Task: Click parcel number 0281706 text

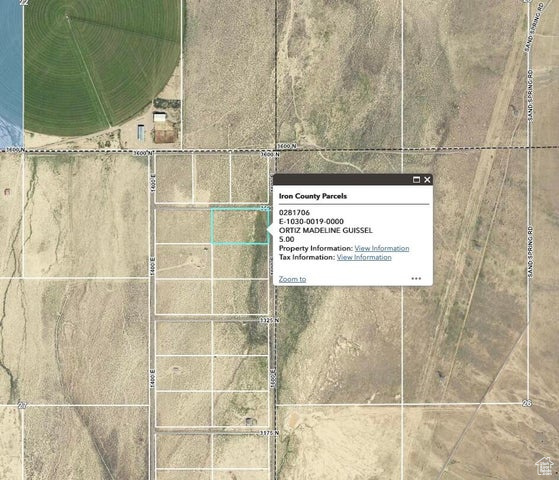Action: (x=294, y=213)
